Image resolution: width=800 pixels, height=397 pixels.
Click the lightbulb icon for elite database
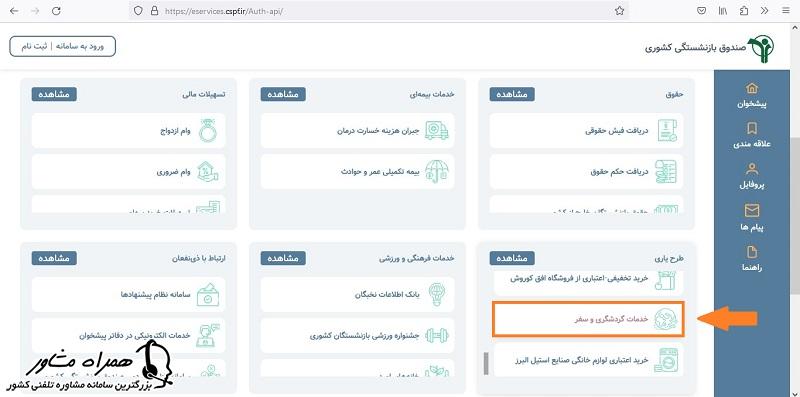click(x=437, y=294)
